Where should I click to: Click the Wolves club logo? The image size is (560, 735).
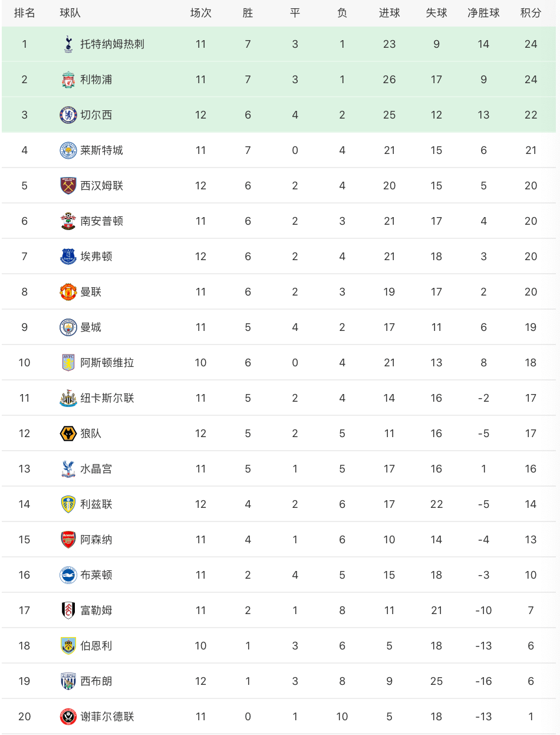[68, 434]
